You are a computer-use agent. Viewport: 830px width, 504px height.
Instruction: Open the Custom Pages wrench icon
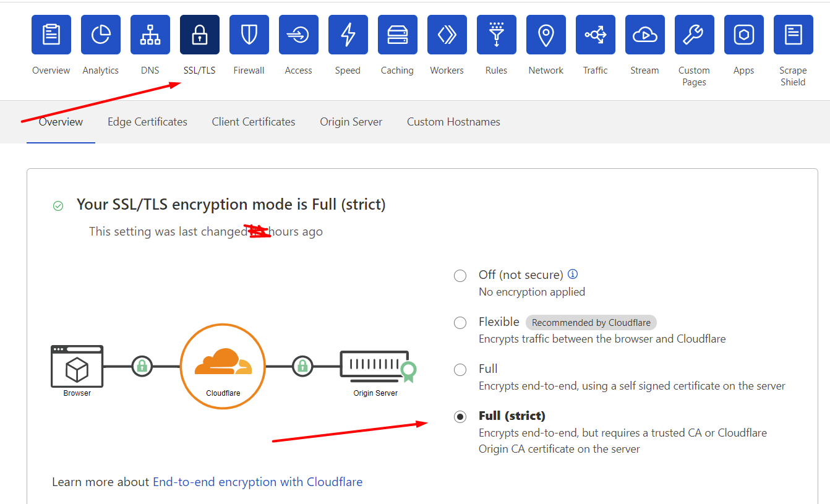coord(695,35)
